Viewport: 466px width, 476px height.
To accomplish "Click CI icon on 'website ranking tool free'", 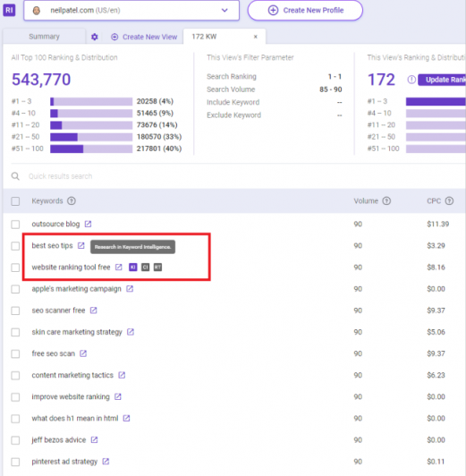I will 145,268.
